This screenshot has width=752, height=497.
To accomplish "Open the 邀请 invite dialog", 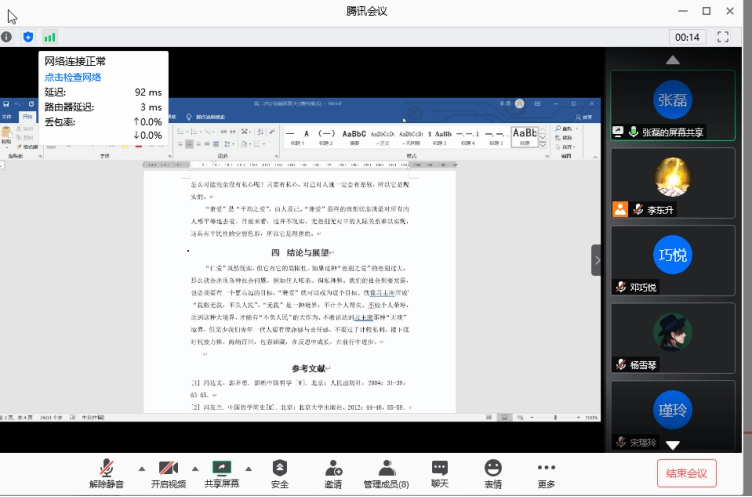I will coord(333,473).
